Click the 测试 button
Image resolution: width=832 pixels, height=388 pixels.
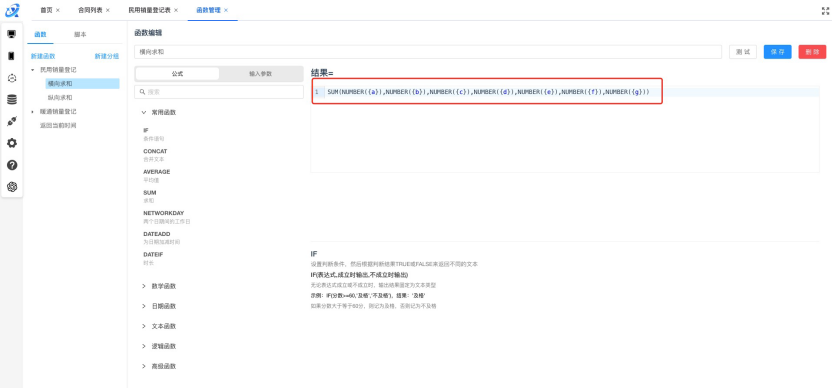coord(743,52)
